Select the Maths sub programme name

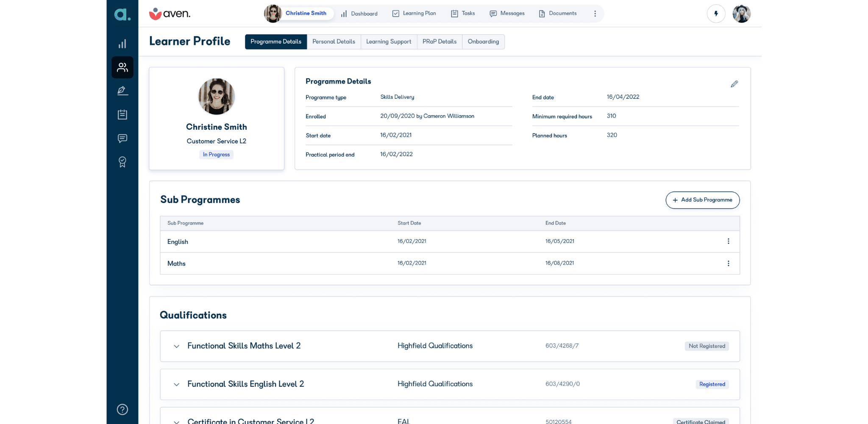pyautogui.click(x=176, y=264)
